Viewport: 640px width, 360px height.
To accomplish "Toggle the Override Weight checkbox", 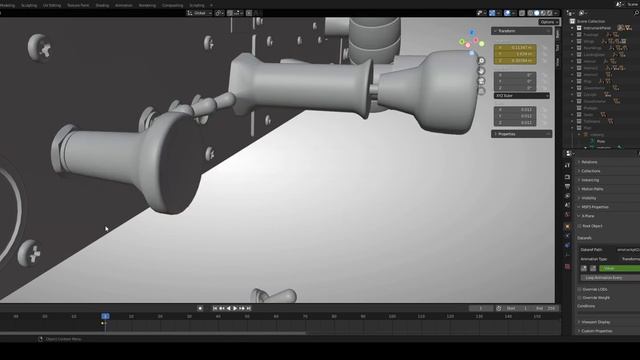I will click(580, 298).
